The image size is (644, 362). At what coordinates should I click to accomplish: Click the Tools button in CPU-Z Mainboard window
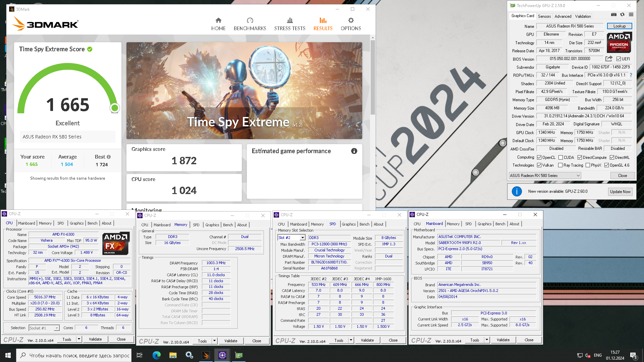click(x=475, y=340)
